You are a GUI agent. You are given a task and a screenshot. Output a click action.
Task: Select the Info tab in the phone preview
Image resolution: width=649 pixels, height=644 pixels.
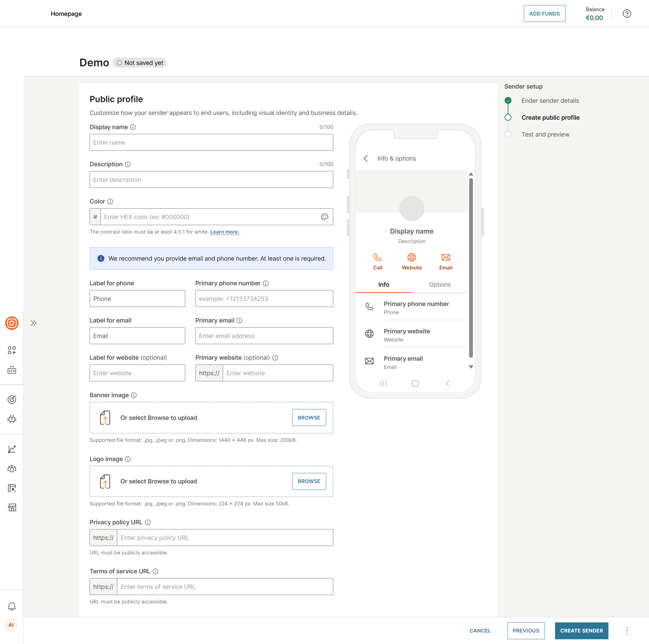(383, 284)
